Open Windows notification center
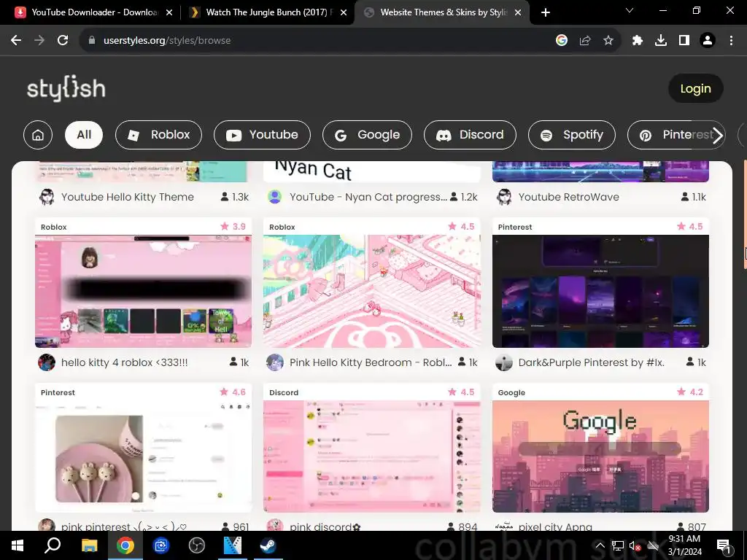 [724, 545]
